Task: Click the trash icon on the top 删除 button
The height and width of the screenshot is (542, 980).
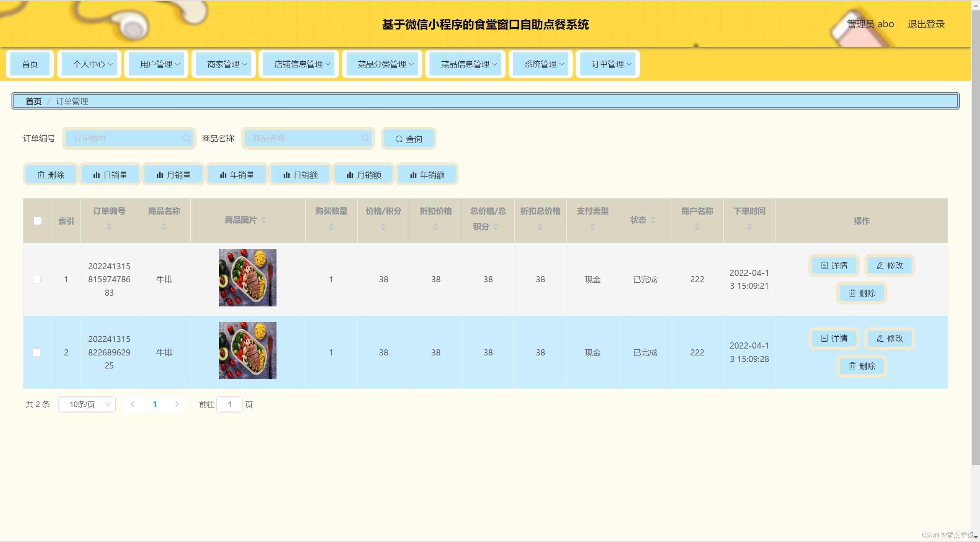Action: (41, 175)
